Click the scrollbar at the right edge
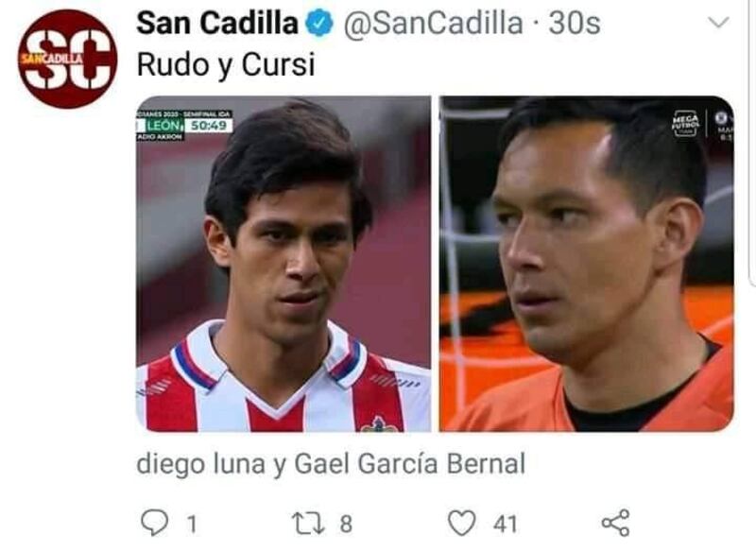 753,145
